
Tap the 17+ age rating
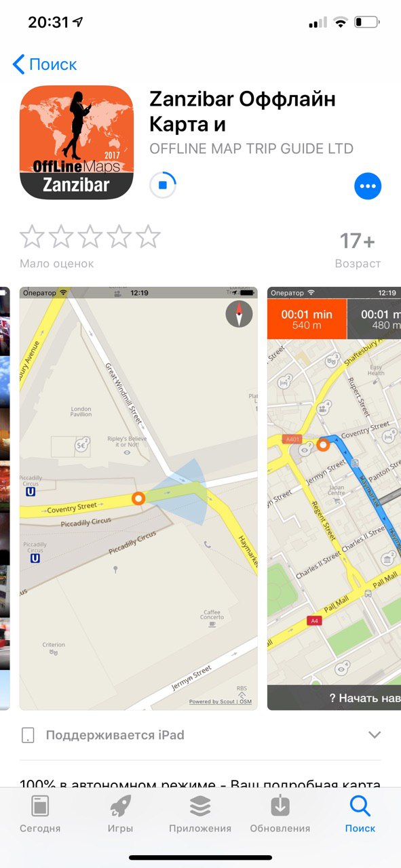point(358,241)
